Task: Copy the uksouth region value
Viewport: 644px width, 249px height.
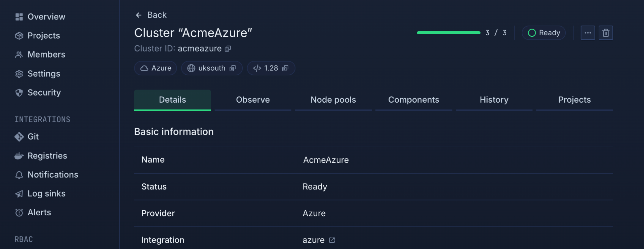Action: point(233,68)
